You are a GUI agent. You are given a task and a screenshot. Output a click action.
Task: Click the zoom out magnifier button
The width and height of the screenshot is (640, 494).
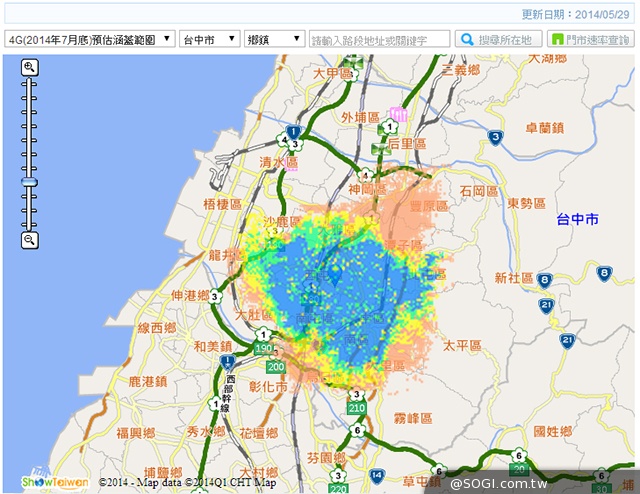point(30,240)
